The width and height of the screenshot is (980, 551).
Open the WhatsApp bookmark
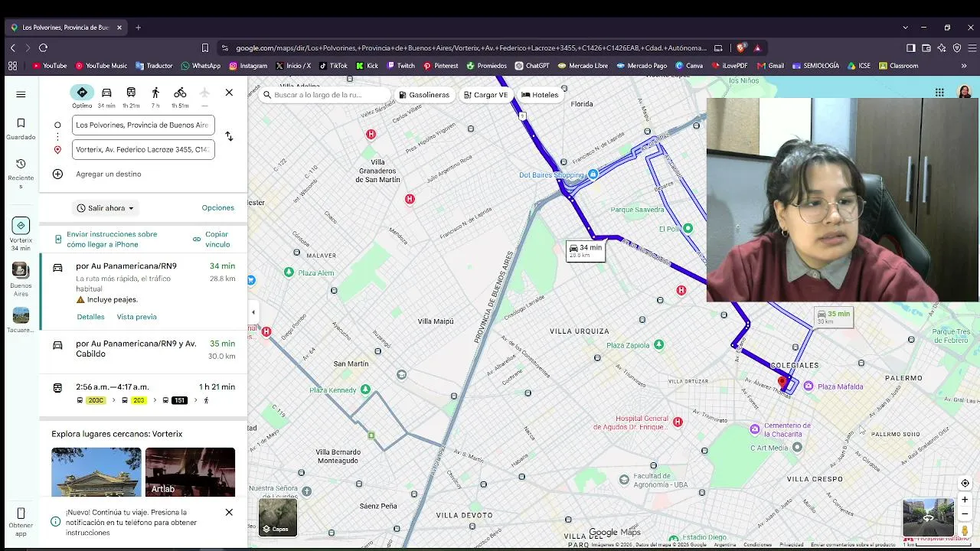point(201,66)
